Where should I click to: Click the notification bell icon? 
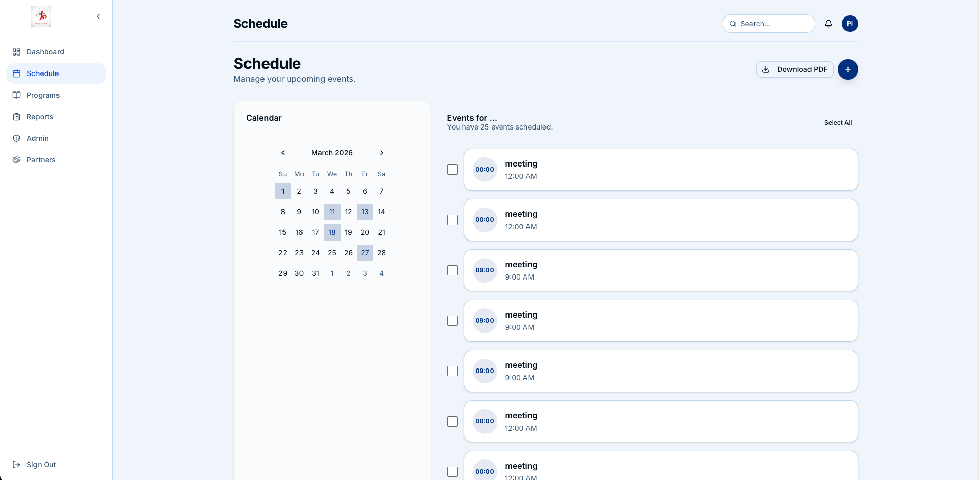pos(828,24)
